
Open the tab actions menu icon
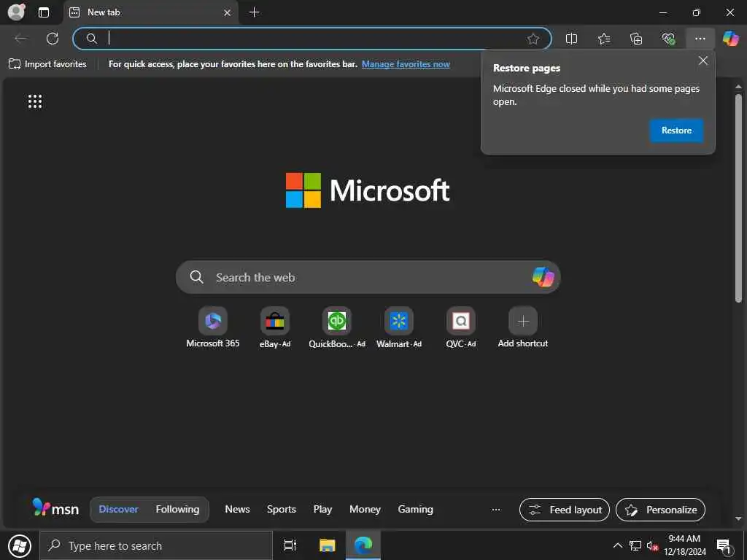point(43,12)
